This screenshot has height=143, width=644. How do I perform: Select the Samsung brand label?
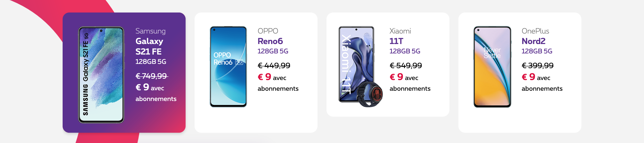click(150, 31)
